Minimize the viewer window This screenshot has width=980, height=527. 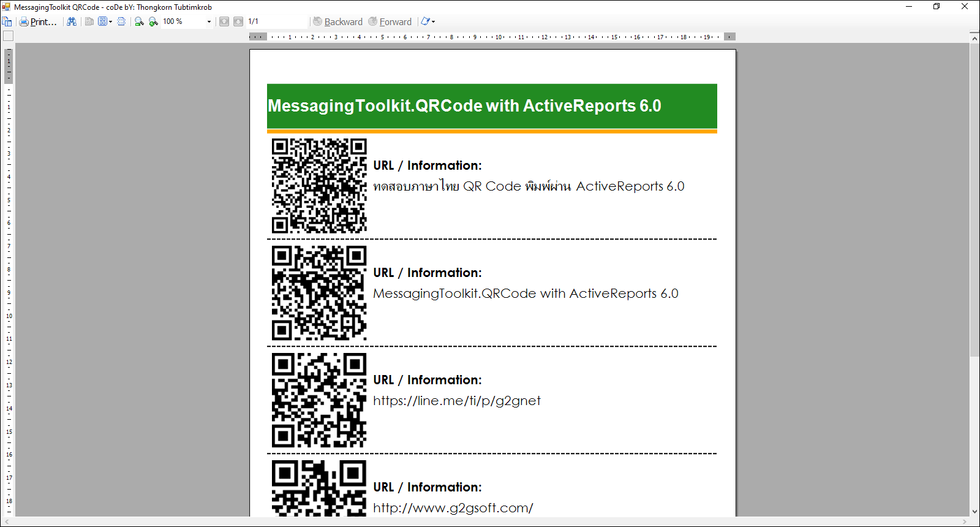pos(909,7)
